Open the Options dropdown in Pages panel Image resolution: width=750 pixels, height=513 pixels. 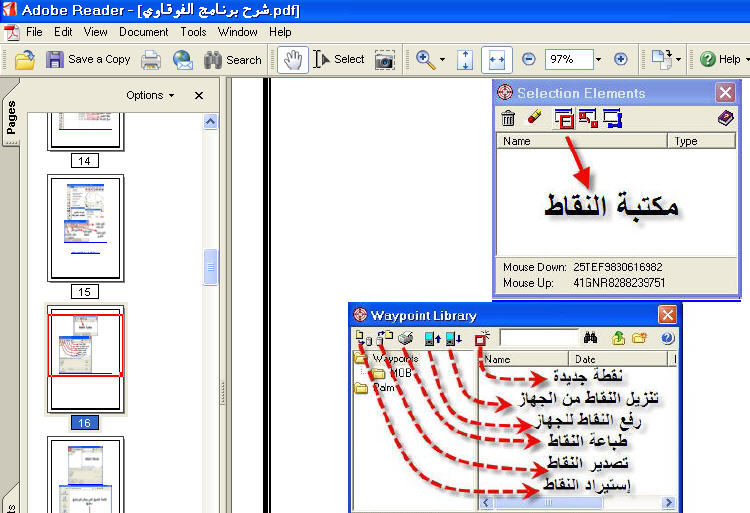click(150, 95)
